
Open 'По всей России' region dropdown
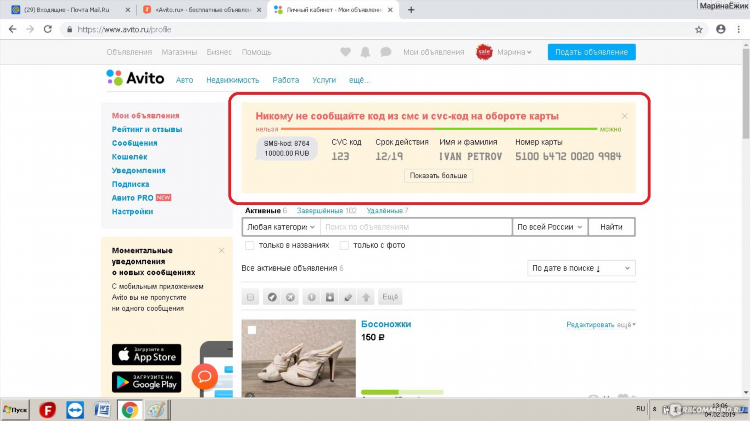pos(550,227)
